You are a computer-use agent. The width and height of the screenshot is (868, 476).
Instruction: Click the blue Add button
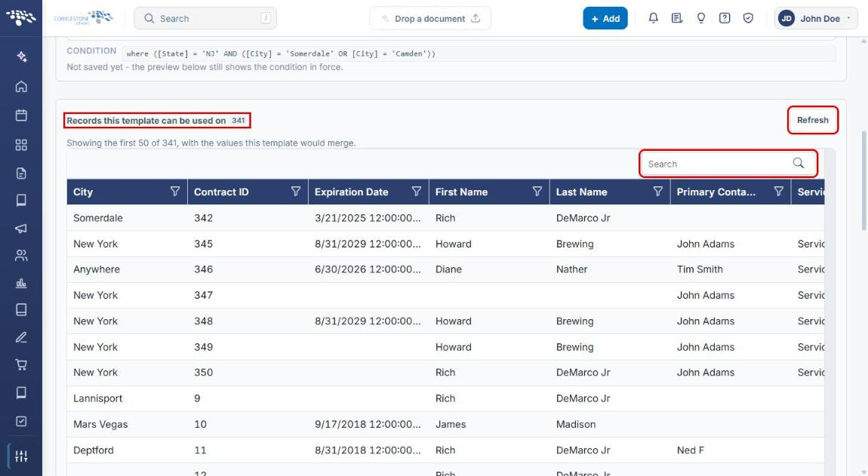click(x=605, y=18)
